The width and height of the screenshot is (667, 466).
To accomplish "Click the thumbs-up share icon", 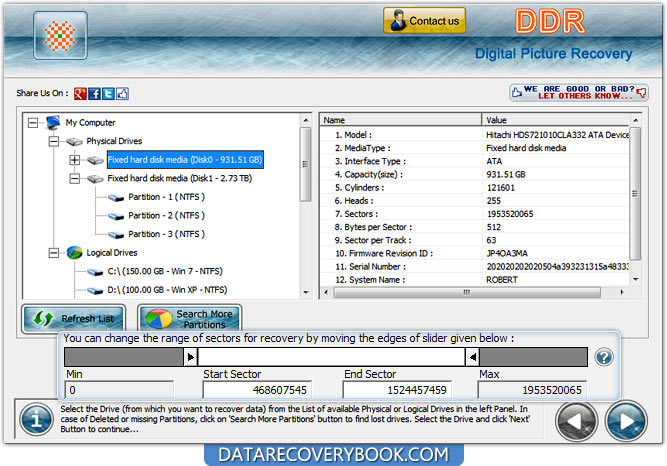I will click(123, 93).
